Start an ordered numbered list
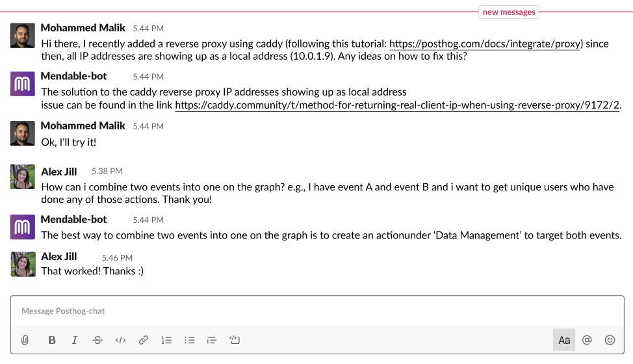The image size is (633, 364). [x=166, y=340]
